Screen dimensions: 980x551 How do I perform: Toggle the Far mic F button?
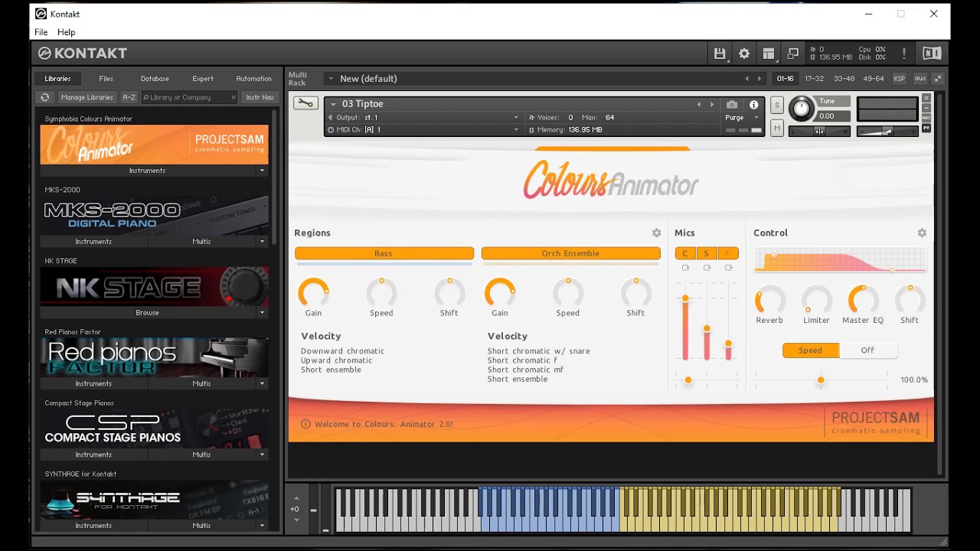727,253
